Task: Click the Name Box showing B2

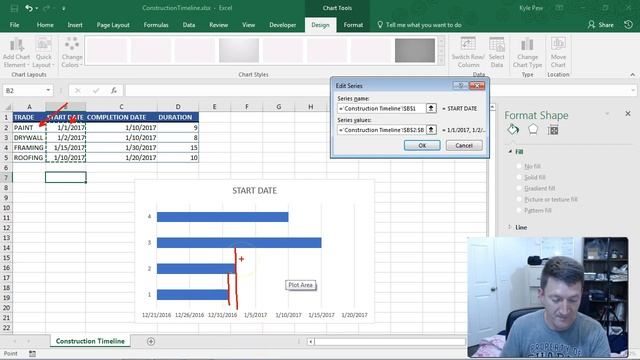Action: 24,91
